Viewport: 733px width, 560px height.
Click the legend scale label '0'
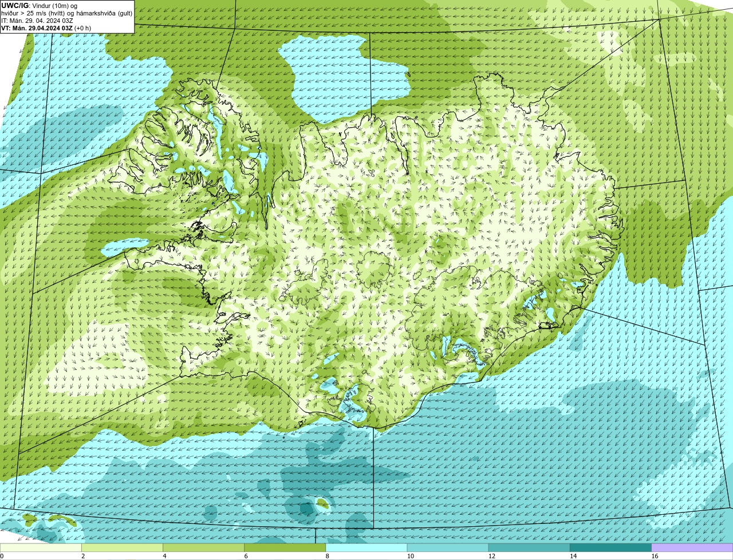coord(2,556)
